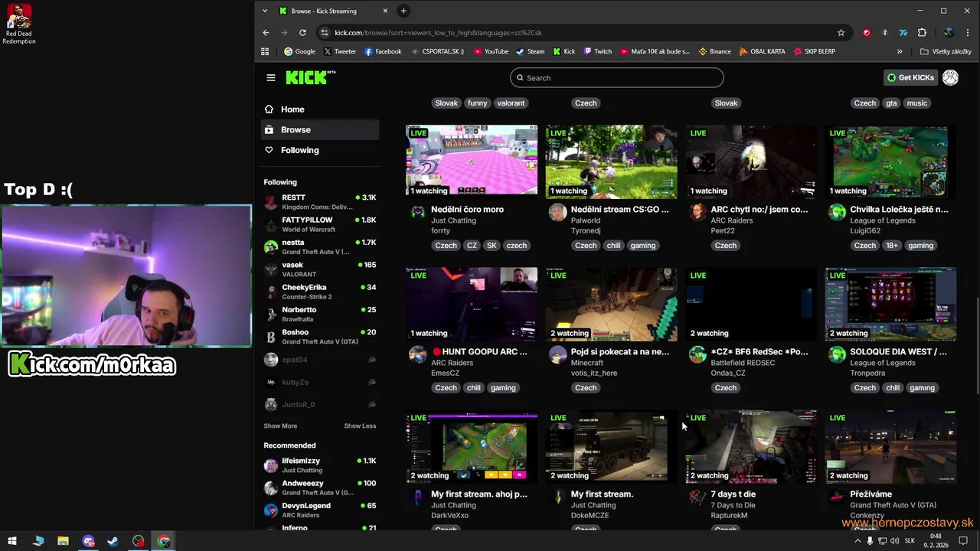
Task: Open the taskbar volume icon
Action: tap(895, 541)
